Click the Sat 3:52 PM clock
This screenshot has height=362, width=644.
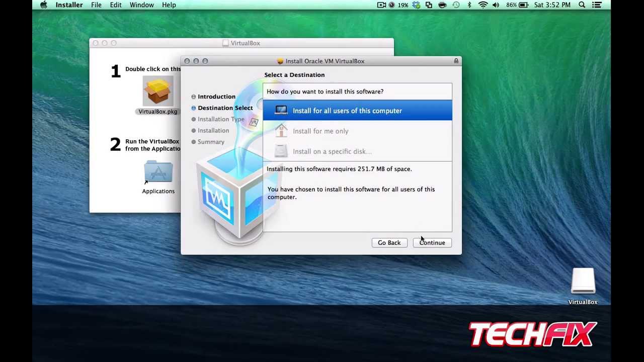552,5
